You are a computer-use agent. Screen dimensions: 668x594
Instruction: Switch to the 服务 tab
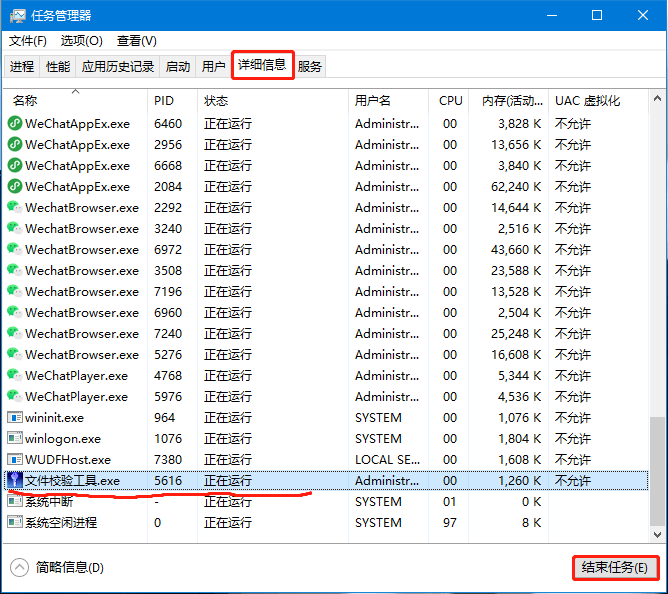pyautogui.click(x=310, y=67)
